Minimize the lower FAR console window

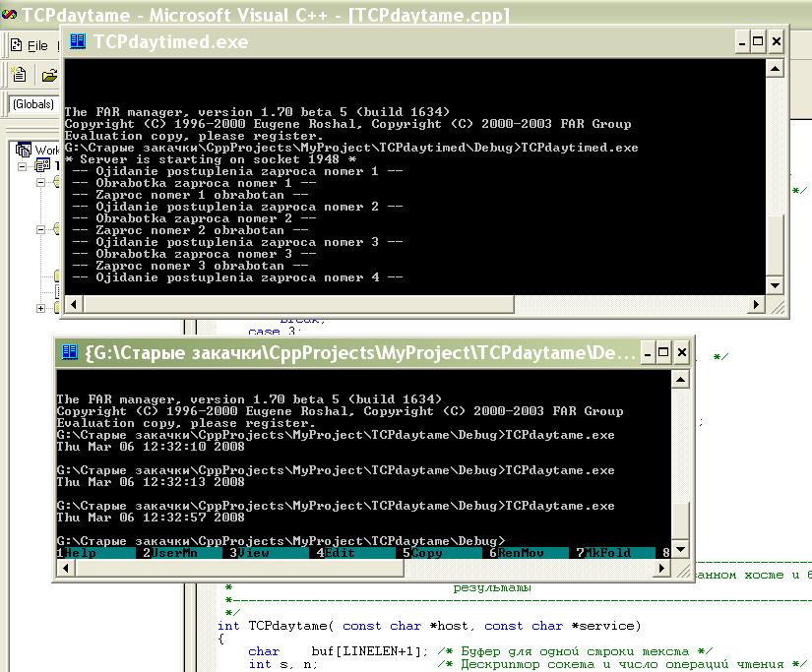tap(650, 351)
